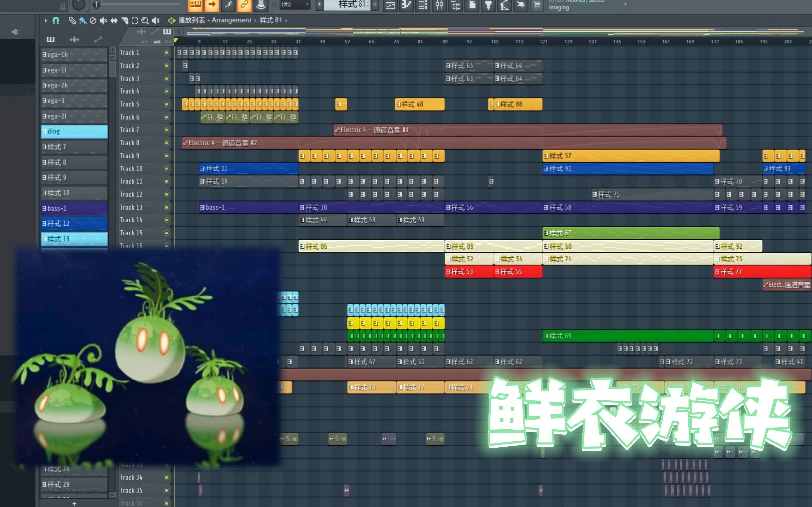Click the small pattern filter above tracks
Screen dimensions: 812x507
[167, 31]
